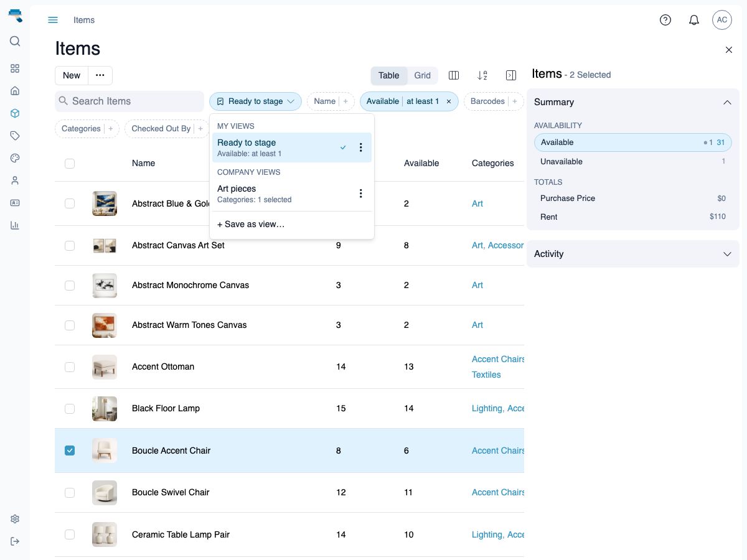Check the Boucle Swivel Chair row
747x560 pixels.
pos(70,492)
